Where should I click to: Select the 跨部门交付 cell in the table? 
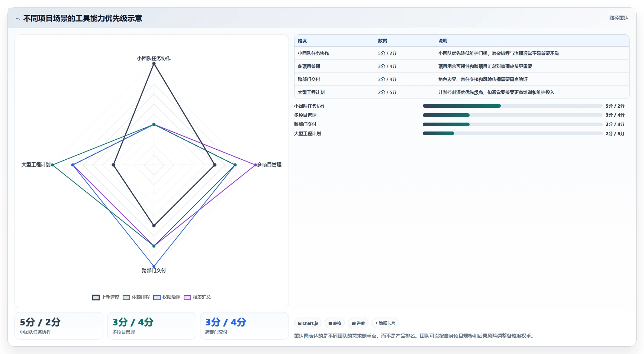(x=309, y=79)
